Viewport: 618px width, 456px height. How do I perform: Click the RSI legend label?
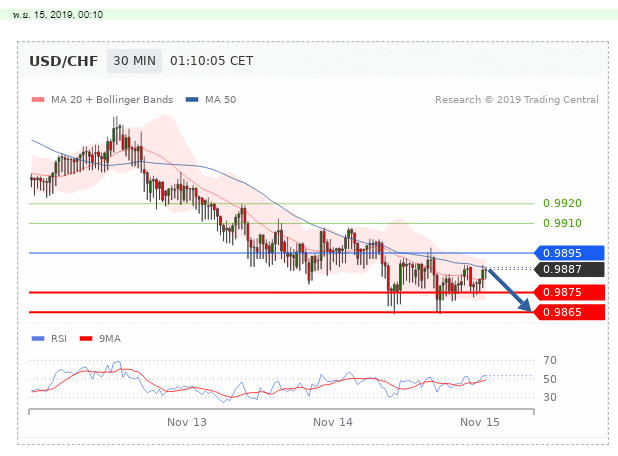59,339
